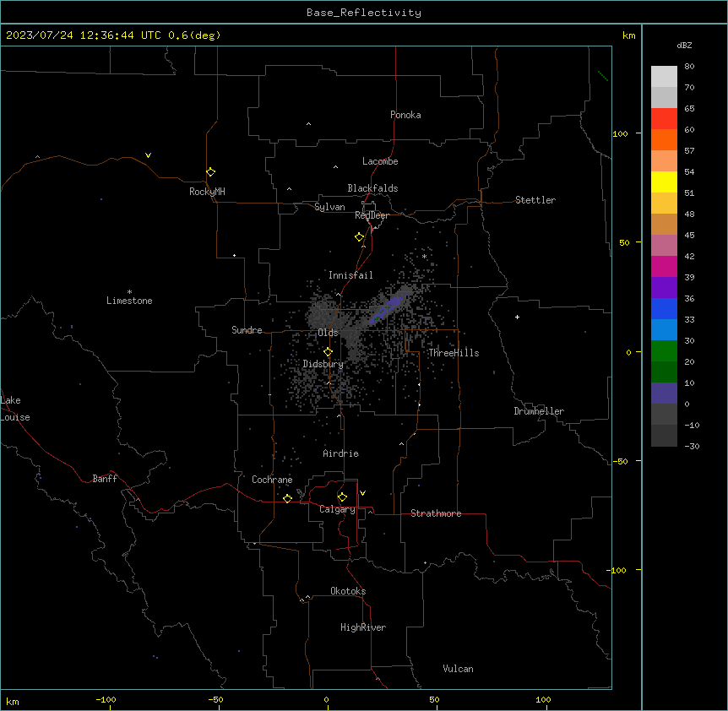Select the yellow diamond marker between Olds and Didsbury
The height and width of the screenshot is (711, 728).
coord(328,352)
